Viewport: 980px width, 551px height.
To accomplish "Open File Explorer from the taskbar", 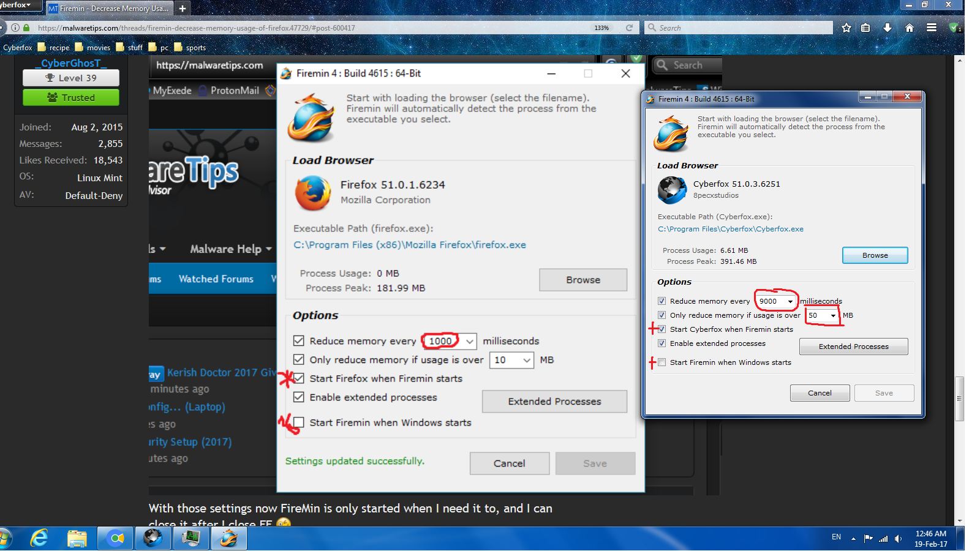I will coord(77,538).
